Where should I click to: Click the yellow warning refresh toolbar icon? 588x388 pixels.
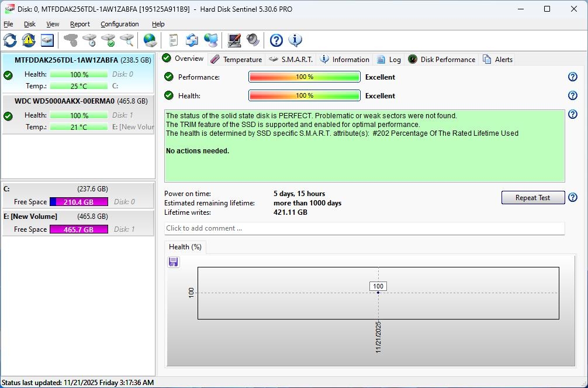(29, 40)
